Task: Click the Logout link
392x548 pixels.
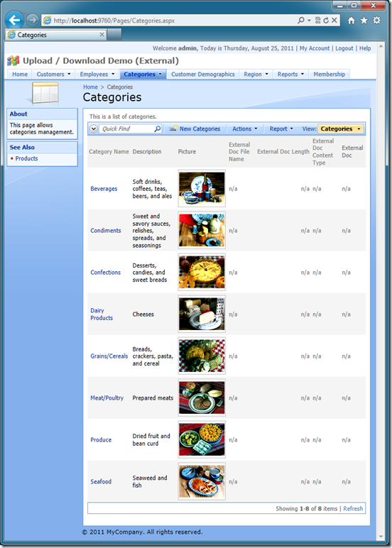Action: [x=344, y=48]
